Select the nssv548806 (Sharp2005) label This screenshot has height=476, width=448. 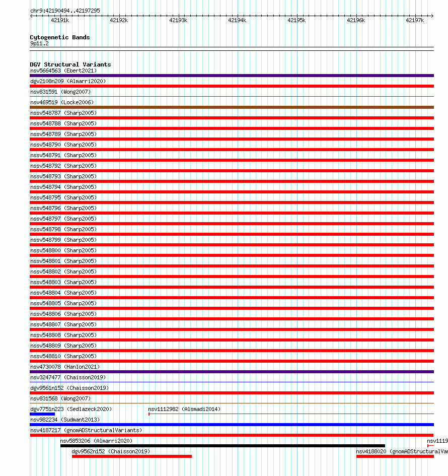click(x=63, y=314)
